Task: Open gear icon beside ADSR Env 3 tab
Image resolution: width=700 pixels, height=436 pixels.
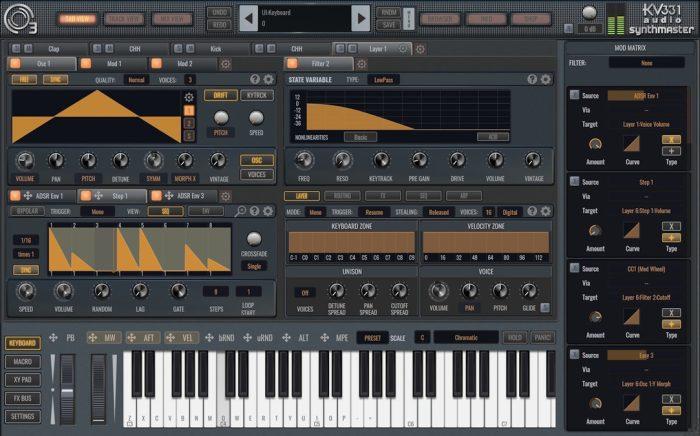Action: pyautogui.click(x=225, y=196)
